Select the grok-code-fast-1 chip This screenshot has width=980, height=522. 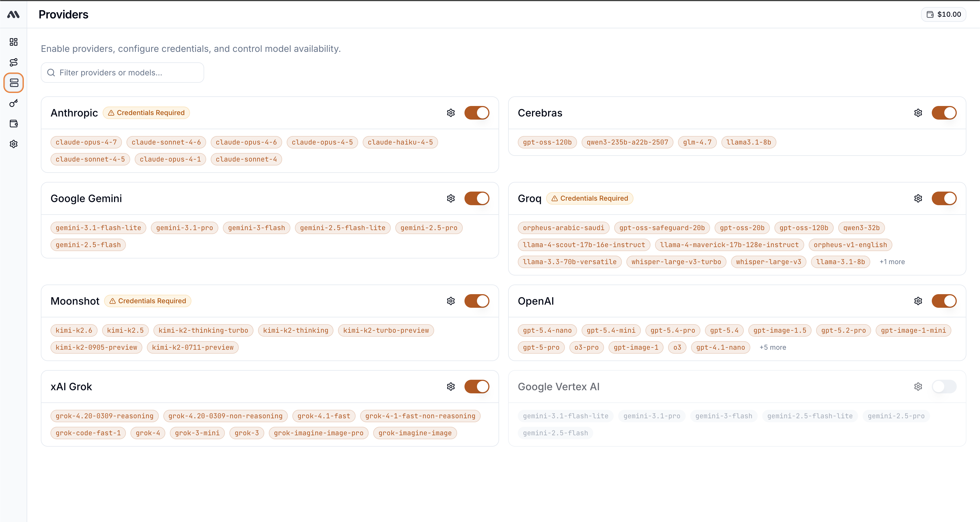point(88,433)
